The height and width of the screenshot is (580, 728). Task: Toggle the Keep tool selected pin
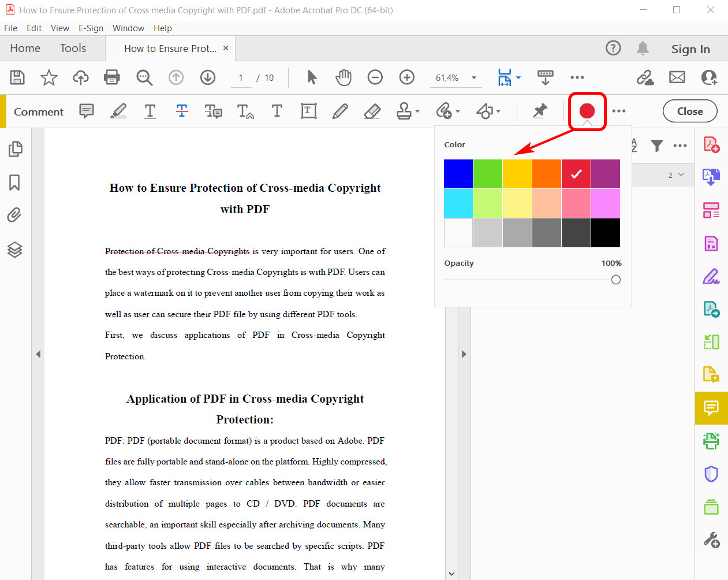point(540,111)
